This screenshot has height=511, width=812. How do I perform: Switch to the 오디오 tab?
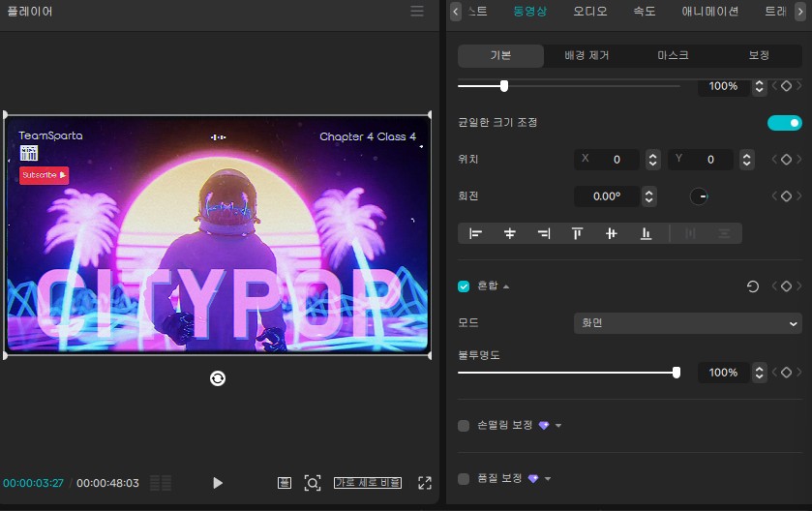coord(589,12)
